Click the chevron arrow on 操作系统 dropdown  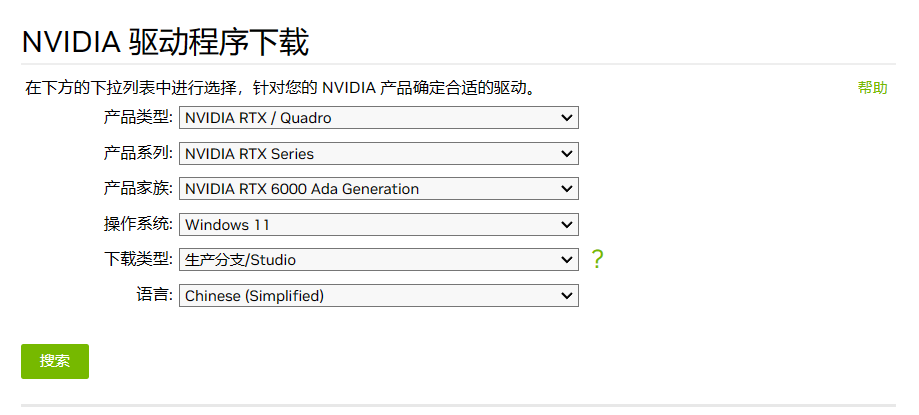click(567, 224)
